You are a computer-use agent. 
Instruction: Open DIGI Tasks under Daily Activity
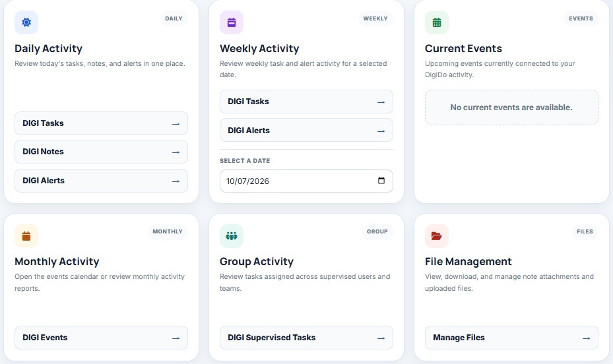tap(101, 123)
